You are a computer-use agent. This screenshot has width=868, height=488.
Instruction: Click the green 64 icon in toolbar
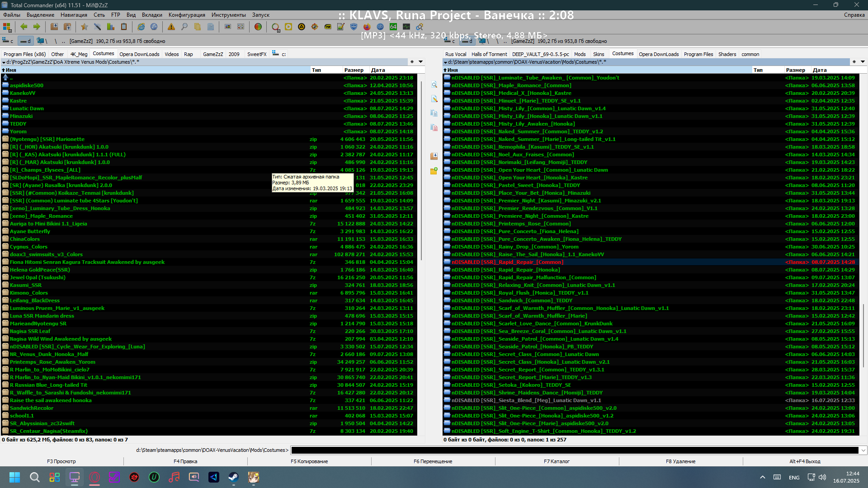(x=393, y=27)
